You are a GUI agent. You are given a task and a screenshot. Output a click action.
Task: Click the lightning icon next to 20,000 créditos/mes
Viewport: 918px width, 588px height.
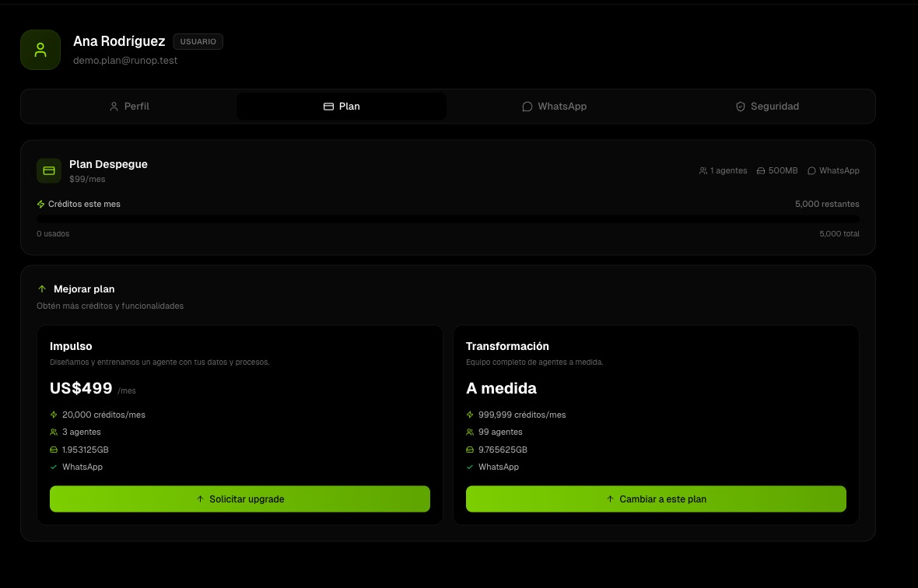click(x=54, y=415)
